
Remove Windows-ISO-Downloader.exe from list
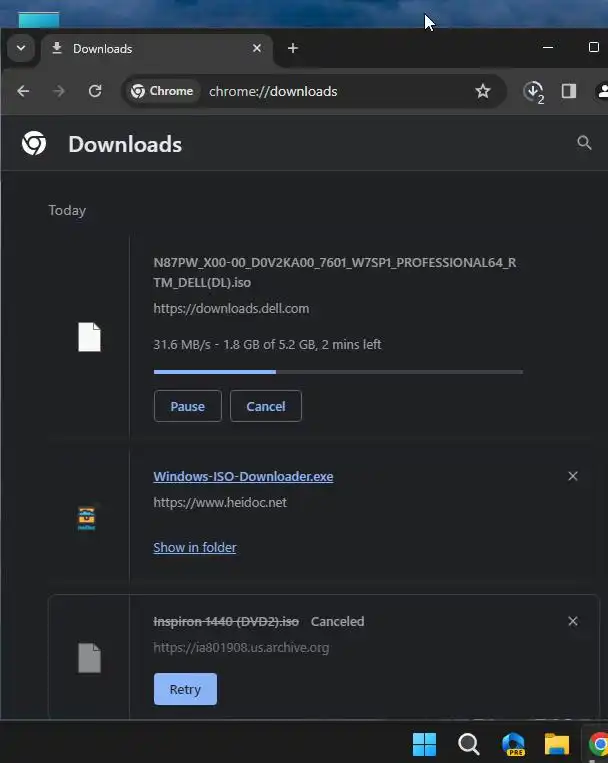click(x=573, y=476)
